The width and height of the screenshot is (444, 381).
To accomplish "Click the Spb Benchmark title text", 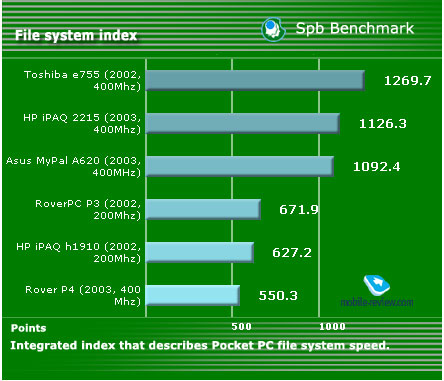I will 355,28.
